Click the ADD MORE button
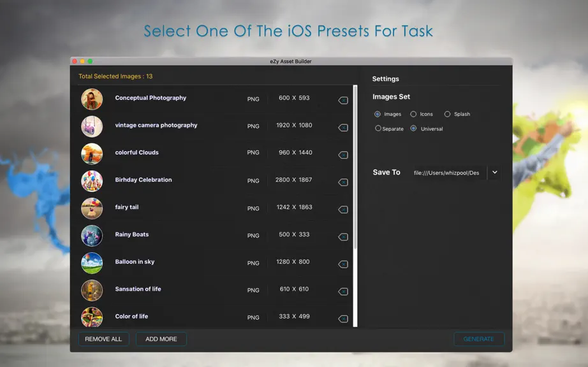This screenshot has height=367, width=588. coord(161,339)
